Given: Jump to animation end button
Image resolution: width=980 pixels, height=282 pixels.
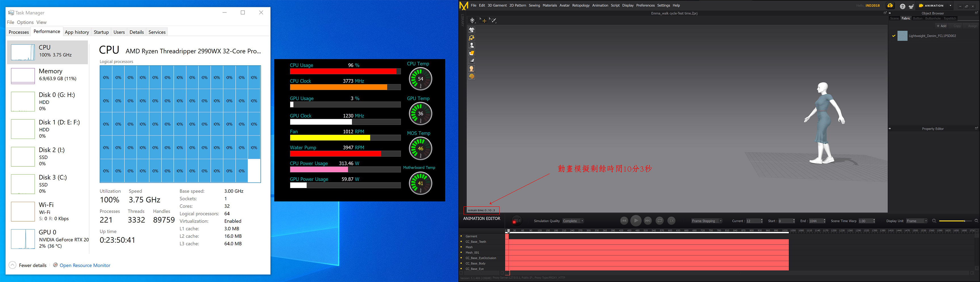Looking at the screenshot, I should point(647,220).
